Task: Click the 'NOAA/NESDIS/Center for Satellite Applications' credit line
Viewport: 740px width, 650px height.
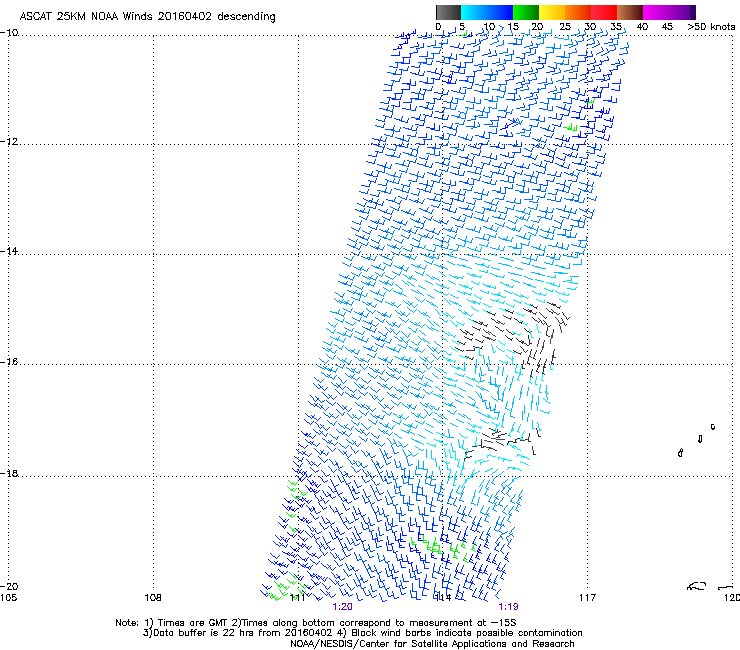Action: tap(432, 644)
